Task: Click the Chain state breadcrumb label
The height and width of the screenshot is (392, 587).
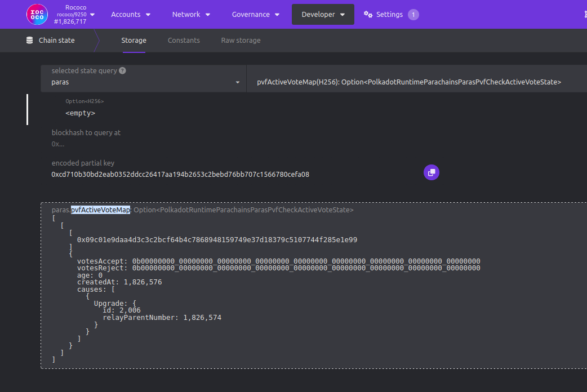Action: (x=56, y=40)
